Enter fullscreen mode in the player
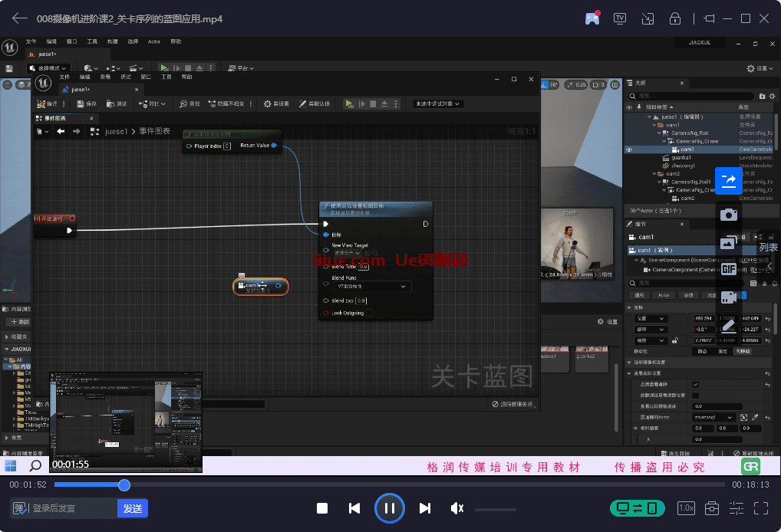Image resolution: width=781 pixels, height=532 pixels. click(x=761, y=508)
